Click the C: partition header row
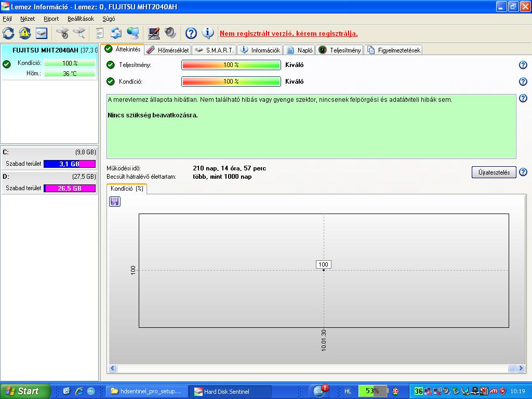 [x=49, y=152]
